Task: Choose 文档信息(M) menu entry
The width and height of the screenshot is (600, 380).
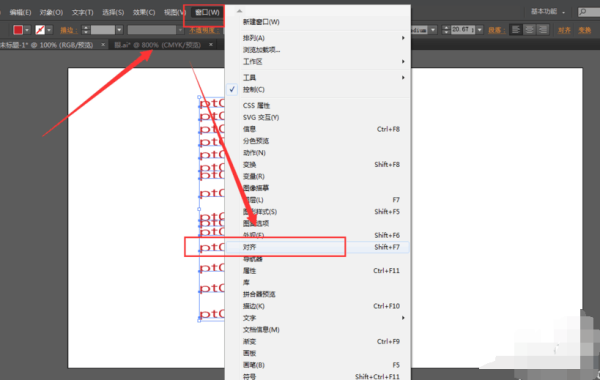Action: [318, 329]
